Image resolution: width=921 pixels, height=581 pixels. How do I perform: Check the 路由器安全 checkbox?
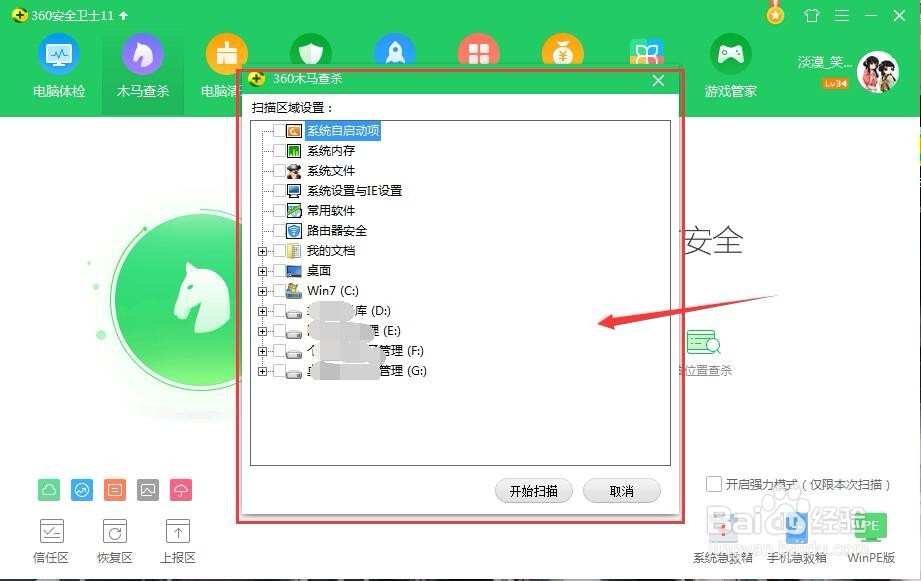(279, 230)
